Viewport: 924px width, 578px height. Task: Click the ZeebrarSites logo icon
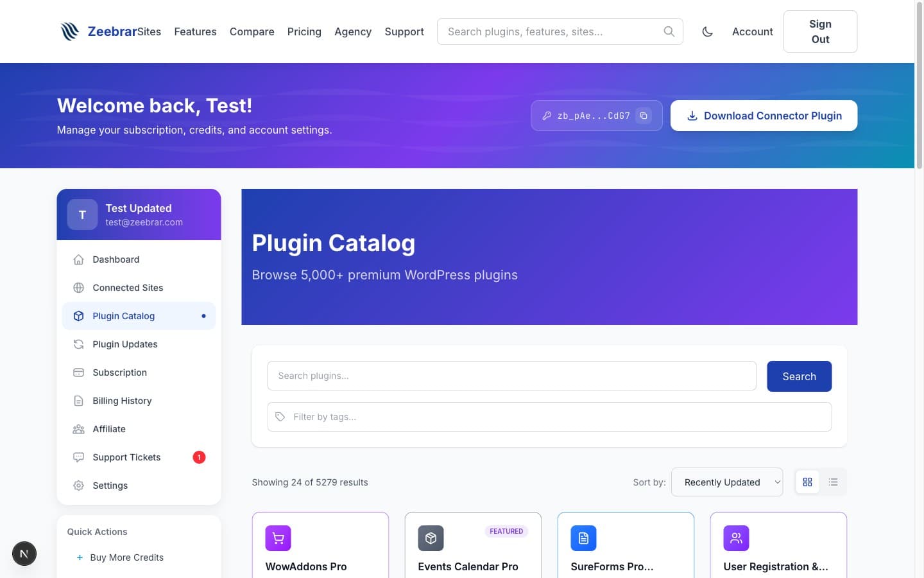tap(70, 31)
